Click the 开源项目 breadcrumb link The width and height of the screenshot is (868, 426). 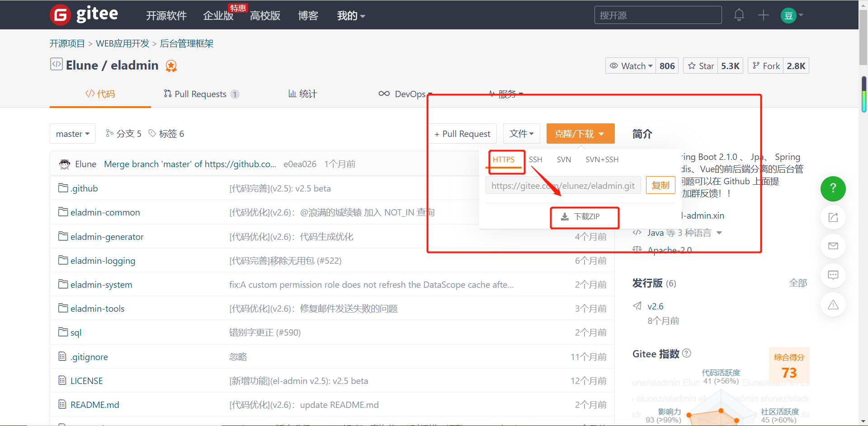point(67,43)
